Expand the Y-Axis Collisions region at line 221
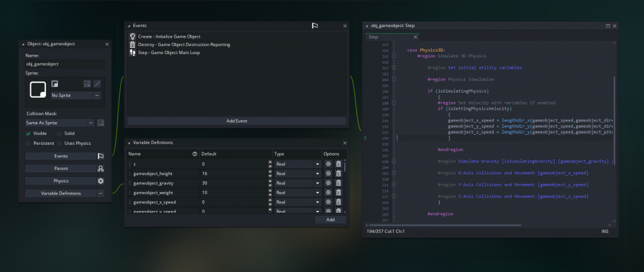Screen dimensions: 644x272 pyautogui.click(x=394, y=185)
